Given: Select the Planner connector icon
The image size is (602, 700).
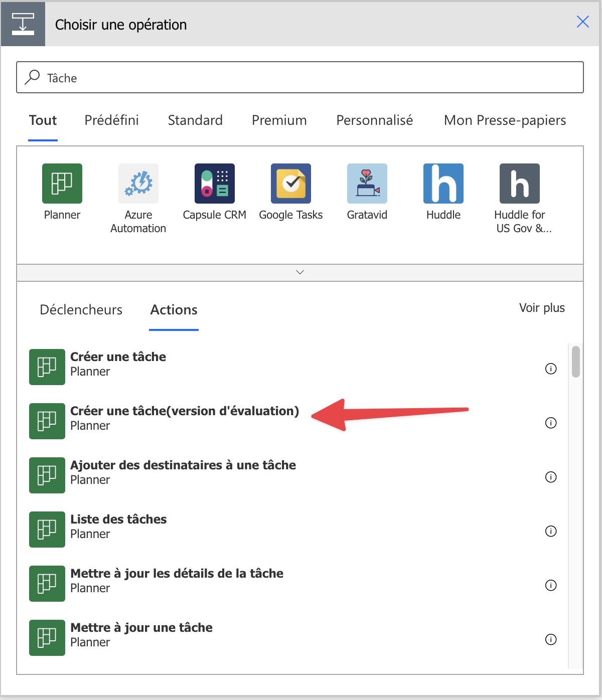Looking at the screenshot, I should (62, 184).
